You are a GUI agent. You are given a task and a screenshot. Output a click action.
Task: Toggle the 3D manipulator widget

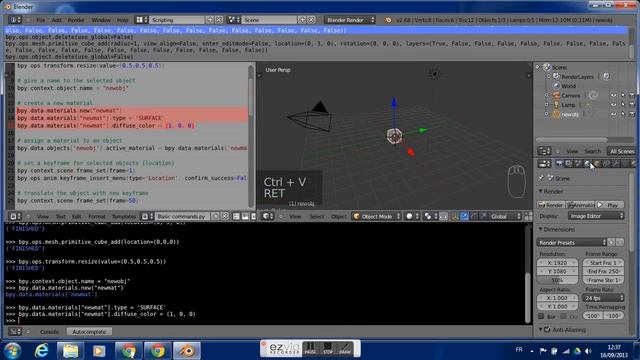455,216
